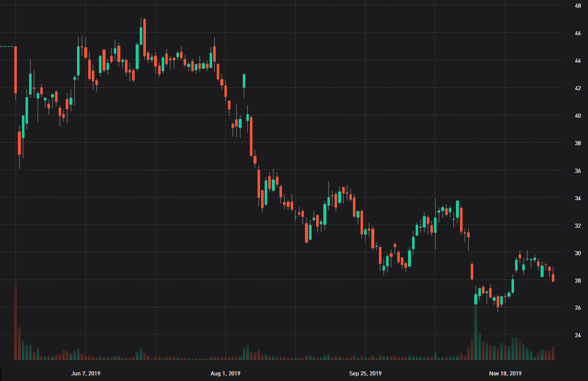Click the tallest red volume bar at chart start
The image size is (588, 381).
pyautogui.click(x=15, y=321)
